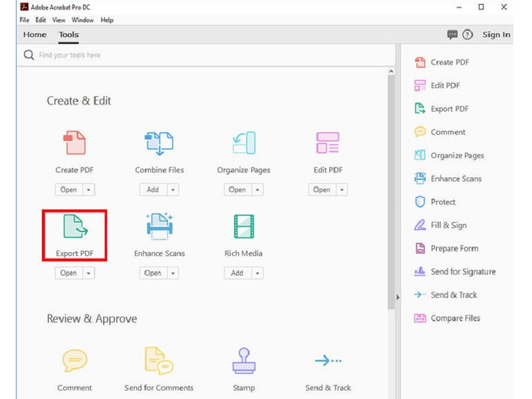
Task: Collapse the right tools pane arrow
Action: click(x=398, y=297)
